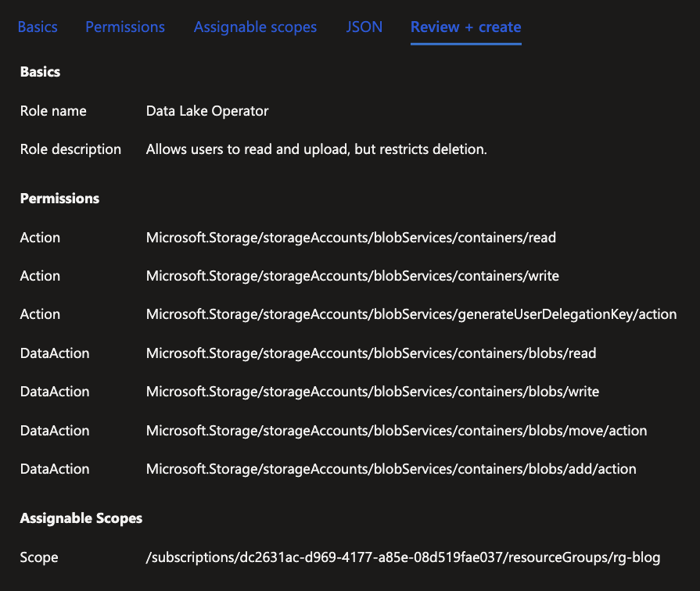The height and width of the screenshot is (591, 700).
Task: Click the Assignable Scopes section heading
Action: click(x=81, y=518)
